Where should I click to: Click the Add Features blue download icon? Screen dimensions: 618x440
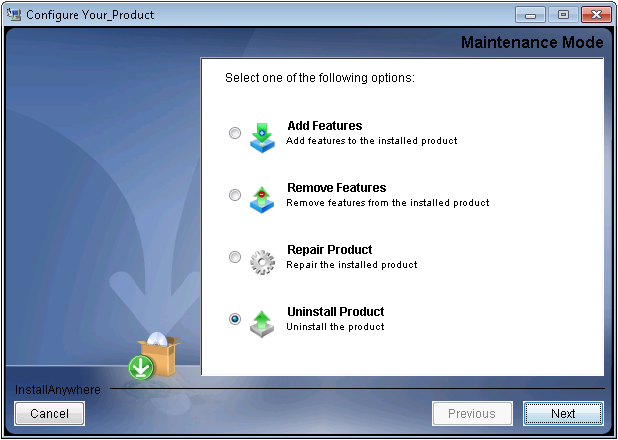click(261, 135)
